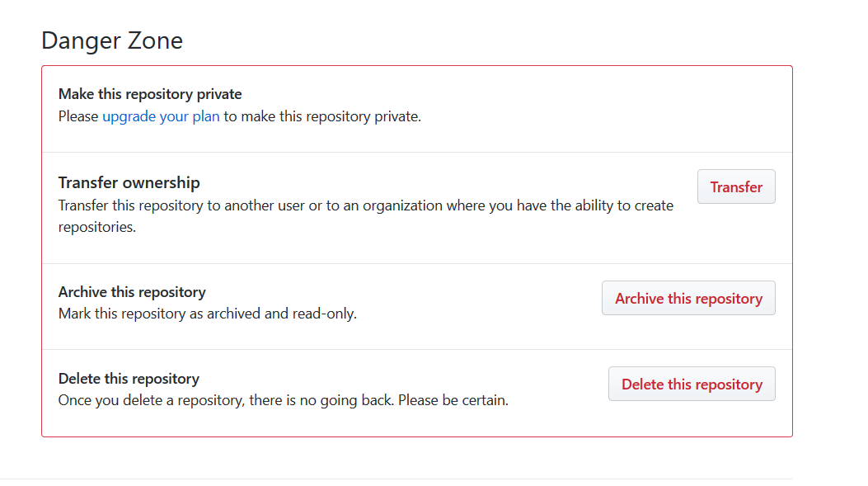Click the Danger Zone heading

point(112,40)
